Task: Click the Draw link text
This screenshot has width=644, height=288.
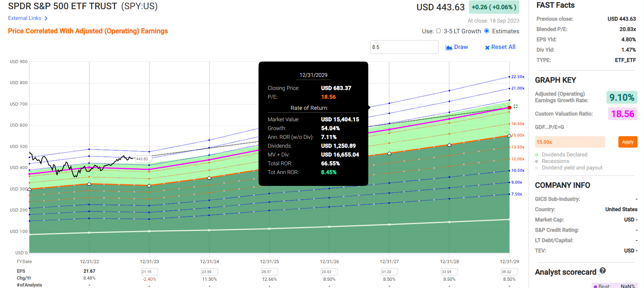Action: 461,47
